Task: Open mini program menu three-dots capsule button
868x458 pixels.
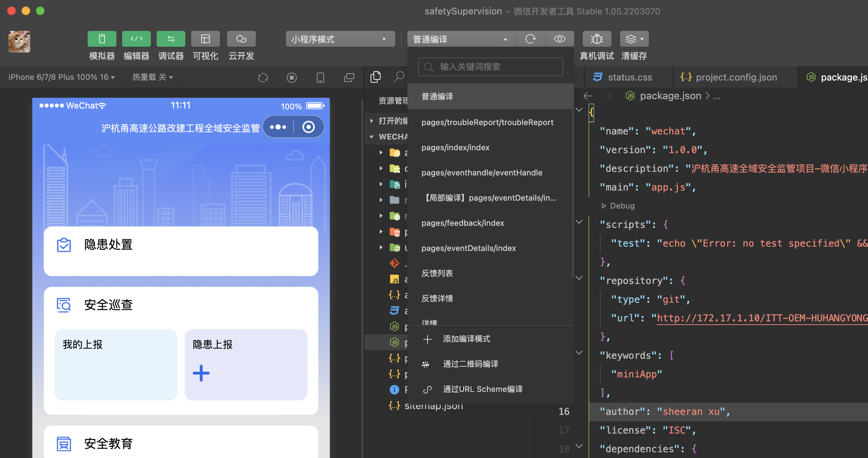Action: [278, 127]
